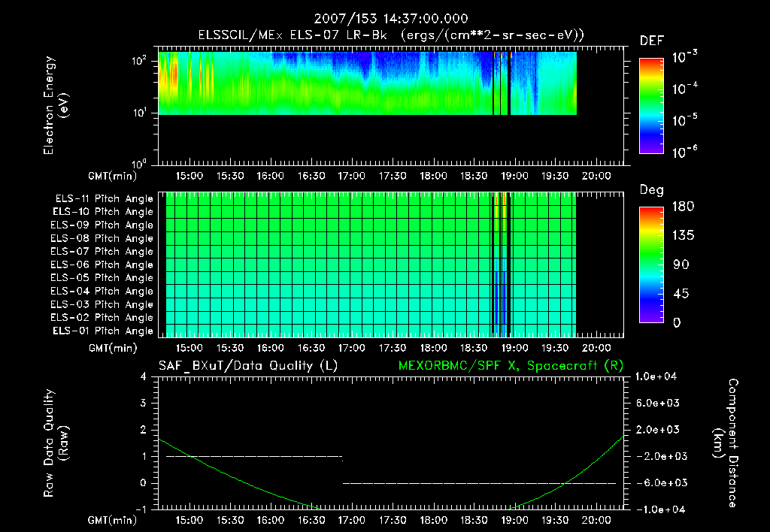Click the 45 value on Deg scale

pos(681,294)
